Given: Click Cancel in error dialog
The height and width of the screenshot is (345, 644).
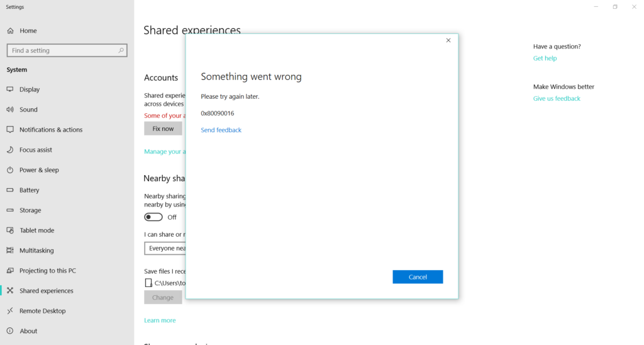Looking at the screenshot, I should click(x=418, y=277).
